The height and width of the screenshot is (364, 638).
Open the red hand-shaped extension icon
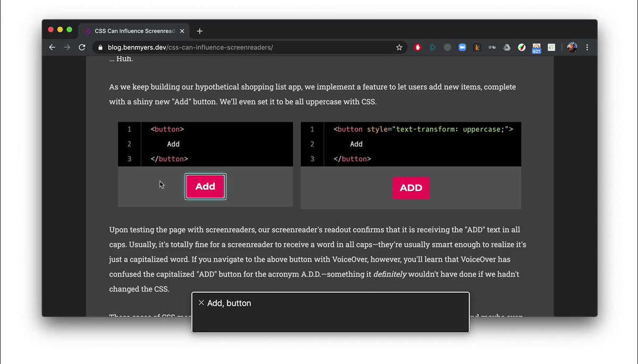coord(417,47)
